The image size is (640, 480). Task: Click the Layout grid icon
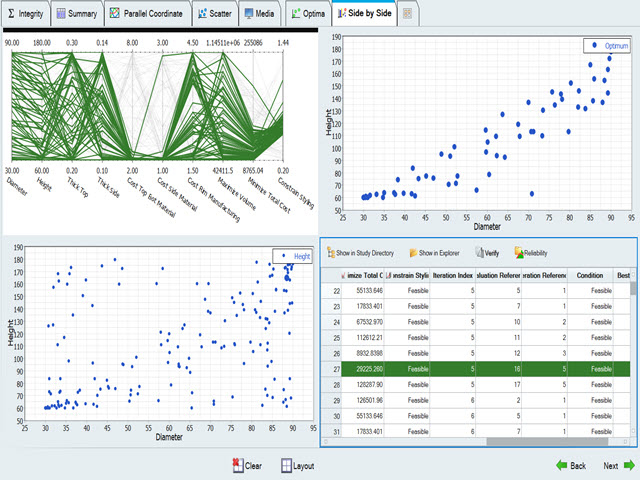point(287,466)
